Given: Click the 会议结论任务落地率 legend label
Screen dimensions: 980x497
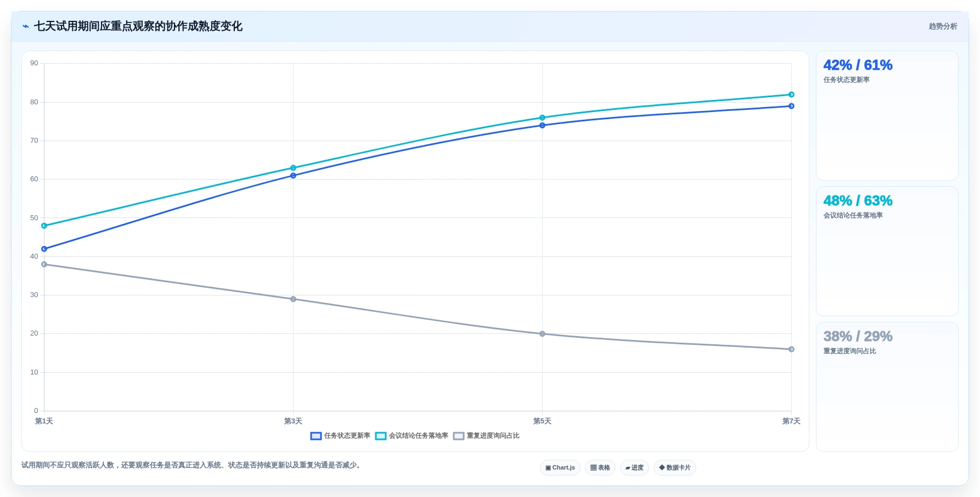Looking at the screenshot, I should pyautogui.click(x=419, y=436).
